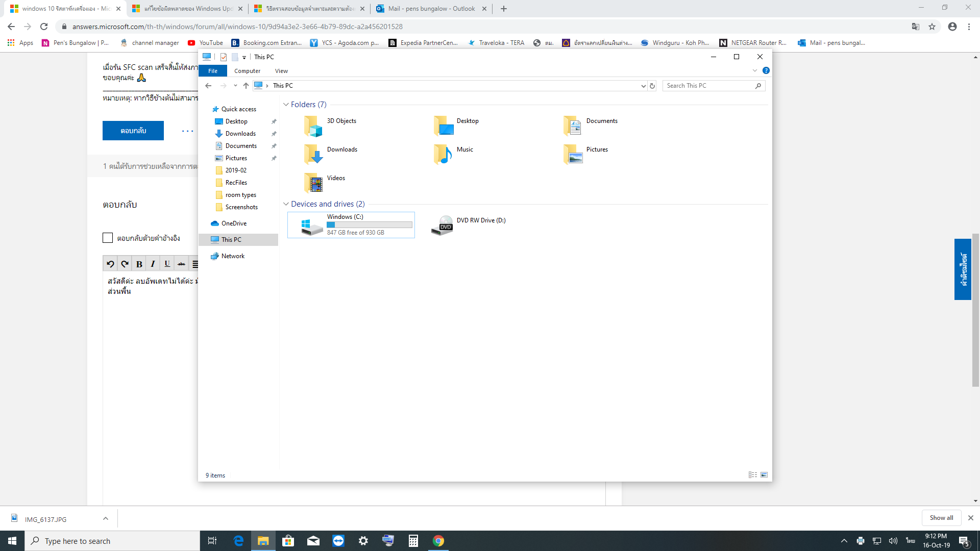Image resolution: width=980 pixels, height=551 pixels.
Task: Switch to large icons view in status bar
Action: [x=764, y=475]
